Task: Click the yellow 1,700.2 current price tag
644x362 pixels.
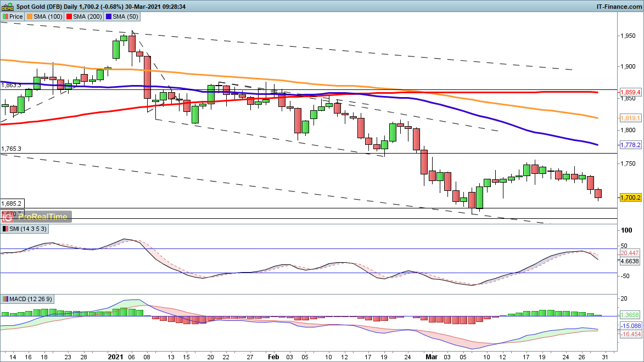Action: [630, 197]
